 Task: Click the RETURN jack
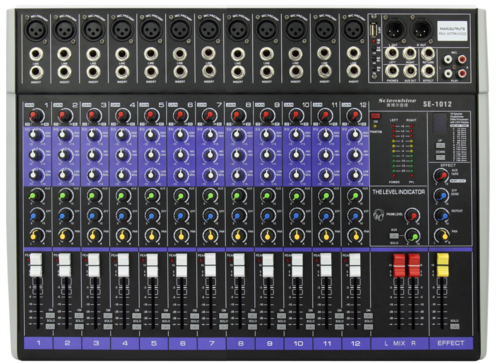(427, 53)
